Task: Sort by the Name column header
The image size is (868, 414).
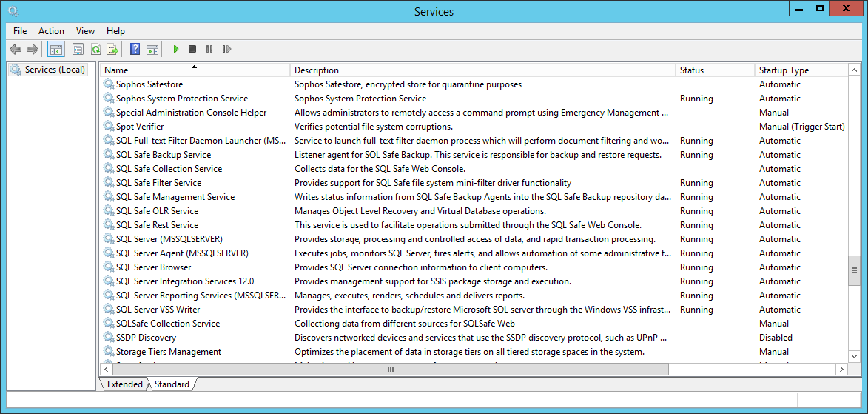Action: coord(195,70)
